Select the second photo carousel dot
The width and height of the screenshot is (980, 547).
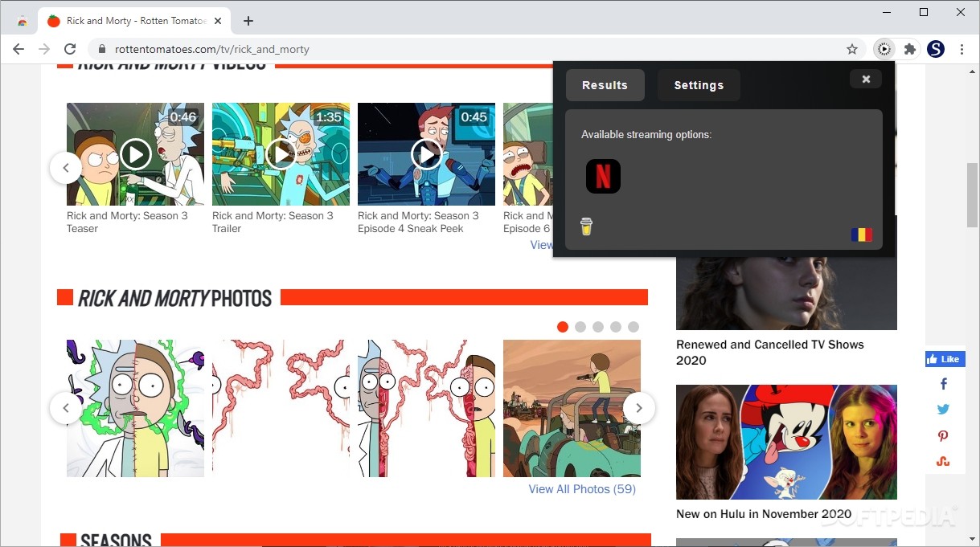point(580,327)
